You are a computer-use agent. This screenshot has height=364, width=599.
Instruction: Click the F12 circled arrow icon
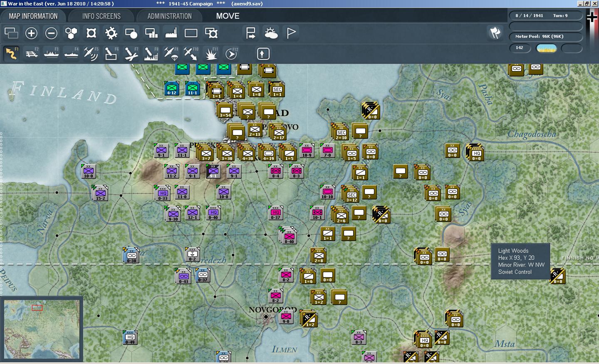[x=231, y=54]
